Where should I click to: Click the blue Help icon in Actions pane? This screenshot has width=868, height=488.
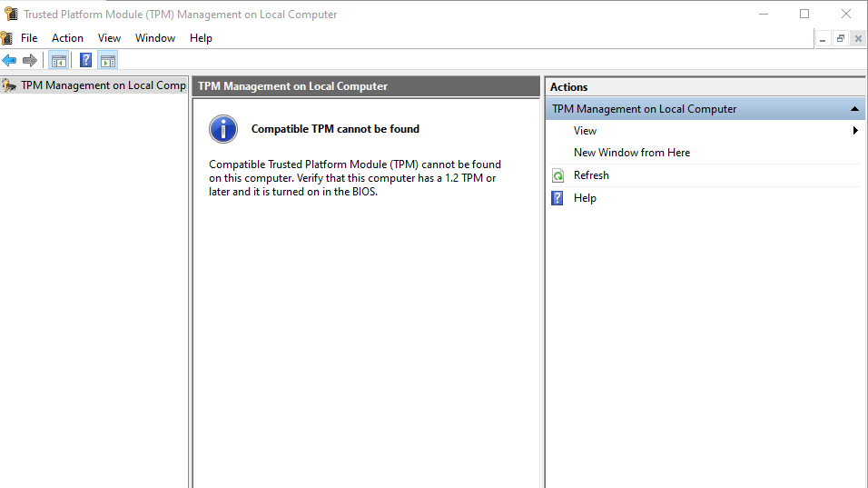click(557, 198)
